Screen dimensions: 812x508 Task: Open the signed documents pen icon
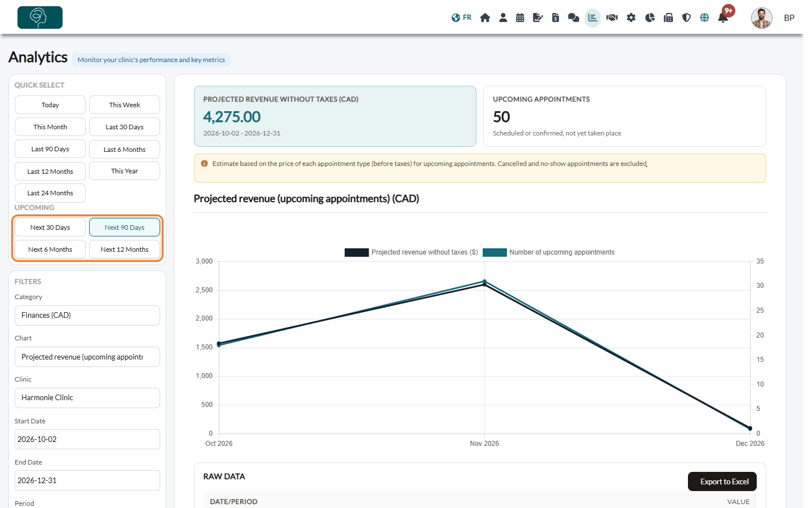(538, 17)
